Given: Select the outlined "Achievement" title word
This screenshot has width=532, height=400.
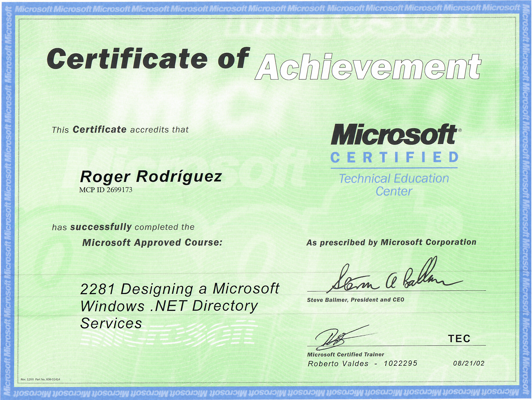Looking at the screenshot, I should 368,67.
